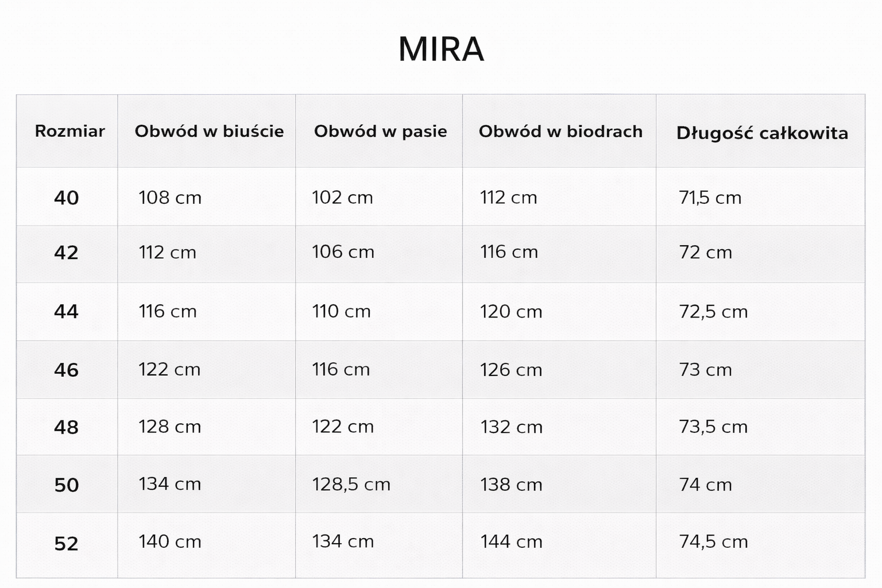
Task: Select the 128,5 cm waist value
Action: tap(351, 485)
